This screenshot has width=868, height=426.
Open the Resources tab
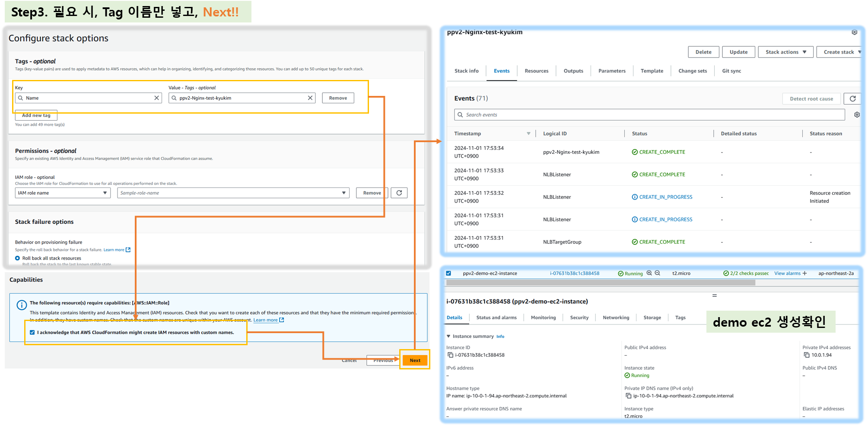(x=536, y=71)
